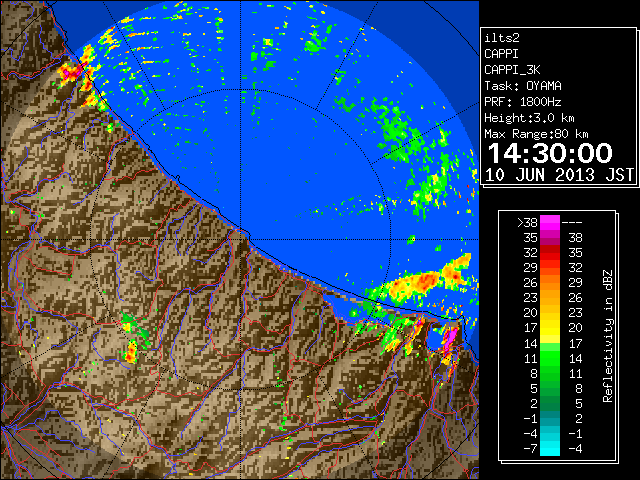Click the orange swatch beside the 26 label
This screenshot has height=480, width=640.
point(549,283)
